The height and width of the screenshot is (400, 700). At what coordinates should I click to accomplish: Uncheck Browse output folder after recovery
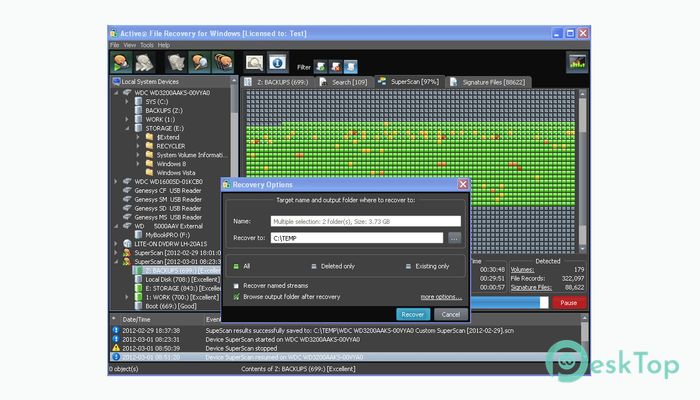(x=236, y=297)
